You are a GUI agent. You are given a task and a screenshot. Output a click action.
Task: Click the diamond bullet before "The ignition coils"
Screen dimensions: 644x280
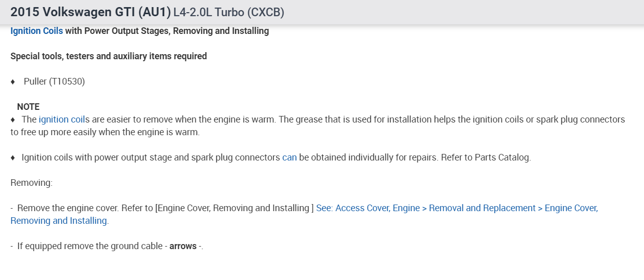coord(13,119)
